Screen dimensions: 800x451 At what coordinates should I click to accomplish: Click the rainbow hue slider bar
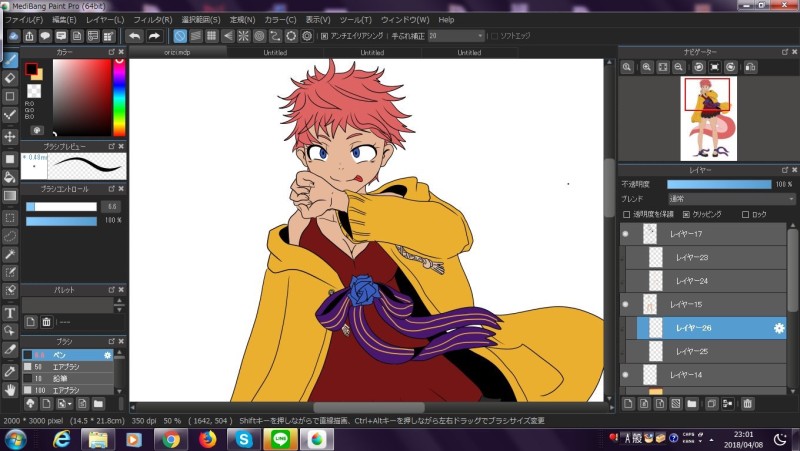pos(119,97)
